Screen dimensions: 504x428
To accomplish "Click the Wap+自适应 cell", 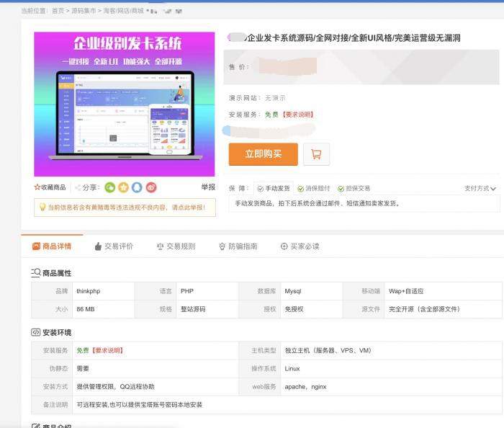I will pos(444,291).
